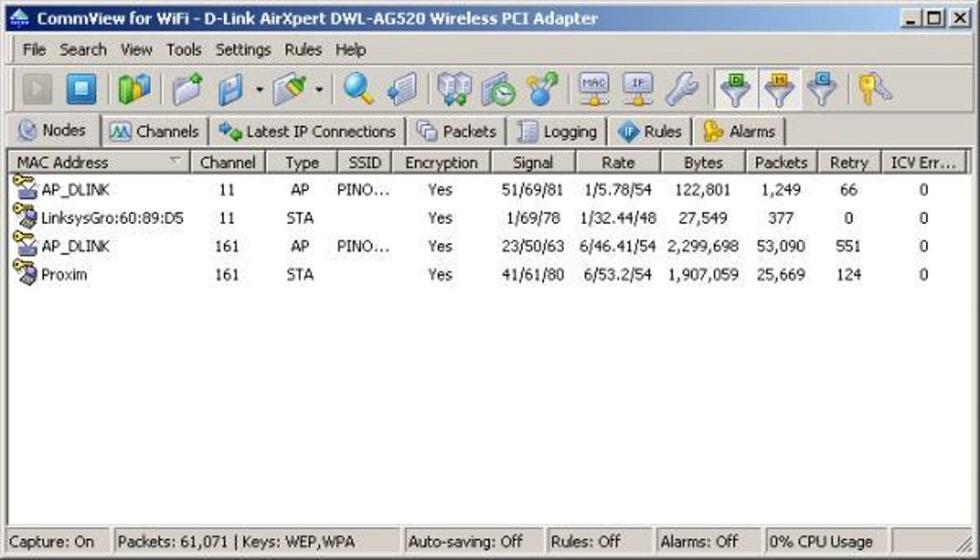Sort by the Retry column header

tap(848, 162)
